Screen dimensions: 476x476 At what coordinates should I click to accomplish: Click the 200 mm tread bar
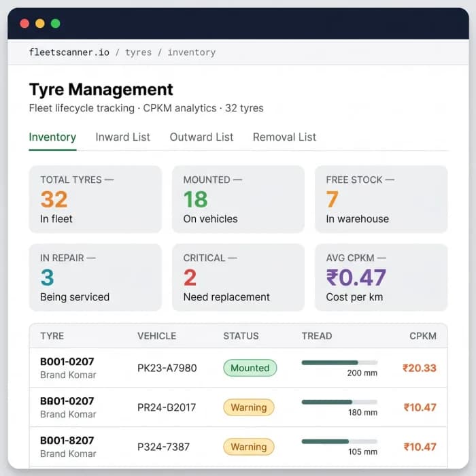click(x=339, y=362)
